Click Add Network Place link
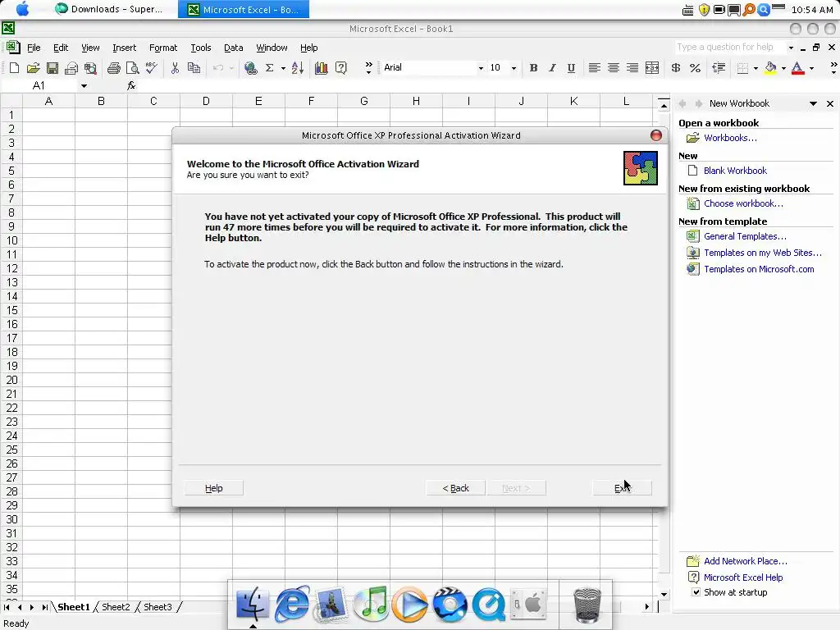840x630 pixels. point(745,561)
